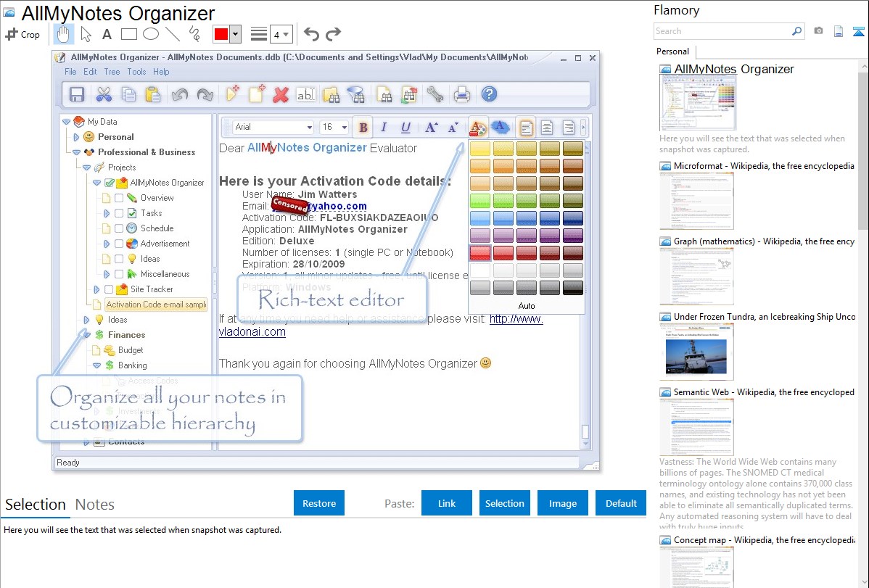869x588 pixels.
Task: Select the Crop tool in Flamory
Action: coord(22,34)
